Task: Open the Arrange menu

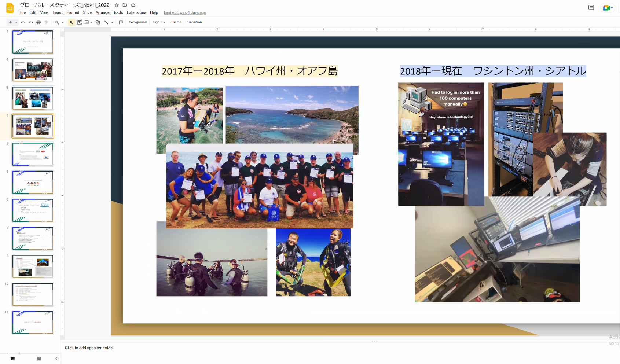Action: pos(102,12)
